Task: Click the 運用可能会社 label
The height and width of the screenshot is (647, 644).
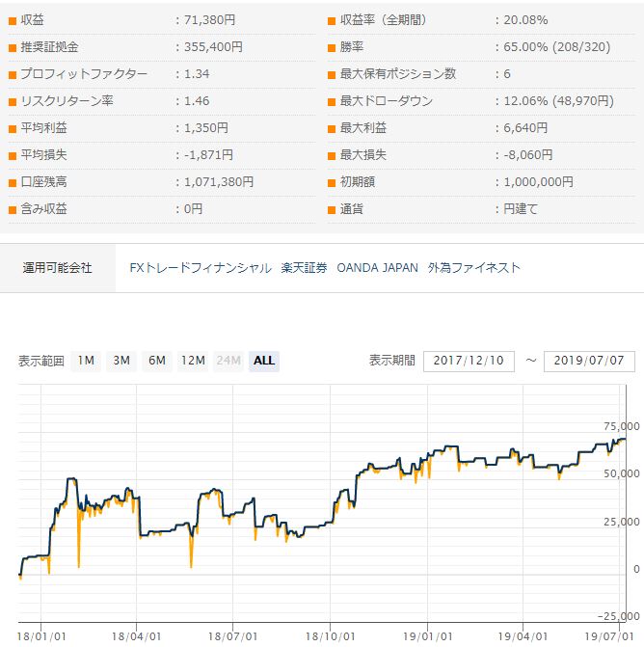Action: click(58, 268)
